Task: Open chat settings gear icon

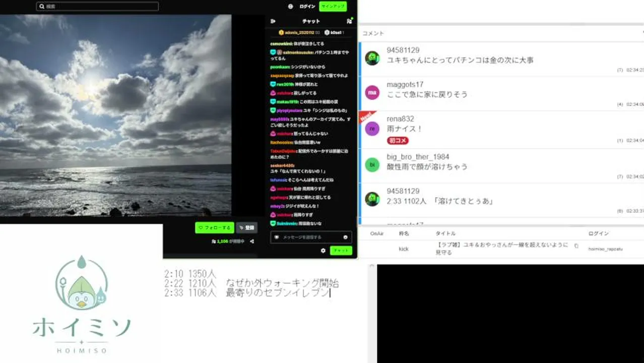Action: tap(323, 251)
